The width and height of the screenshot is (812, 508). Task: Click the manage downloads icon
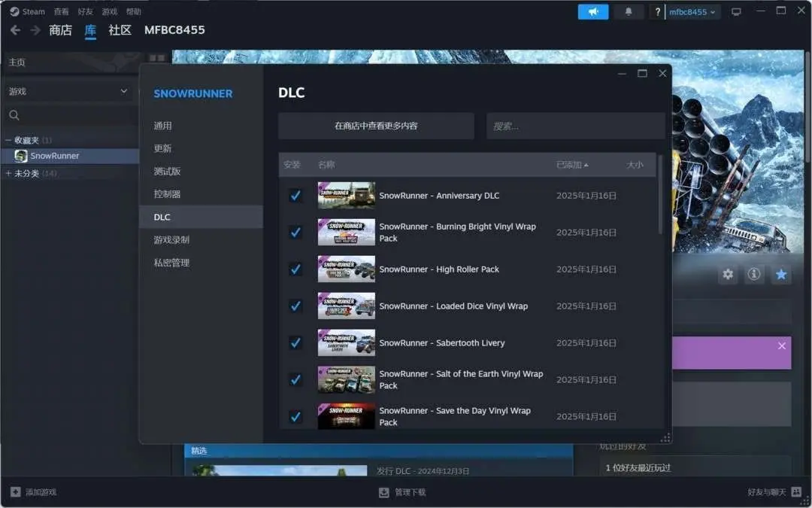(x=383, y=492)
